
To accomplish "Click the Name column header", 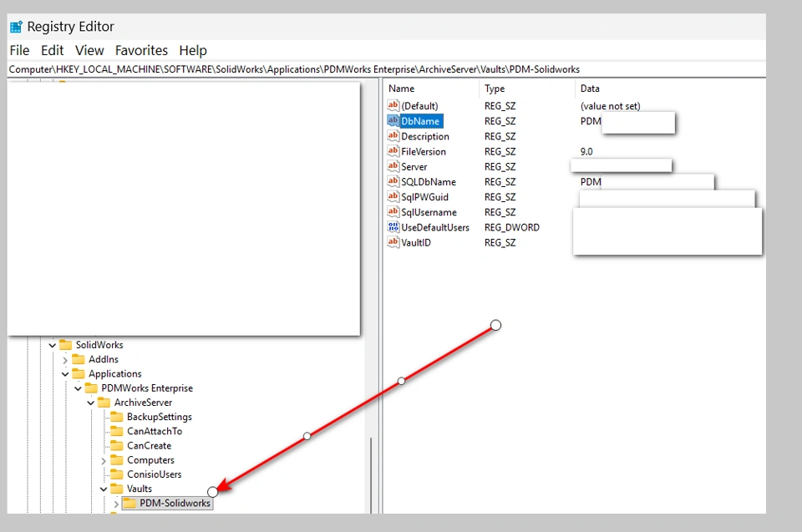I will tap(402, 89).
